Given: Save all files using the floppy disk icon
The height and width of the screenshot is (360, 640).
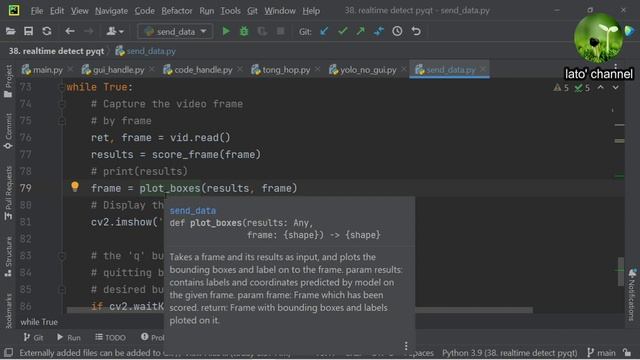Looking at the screenshot, I should [x=28, y=31].
